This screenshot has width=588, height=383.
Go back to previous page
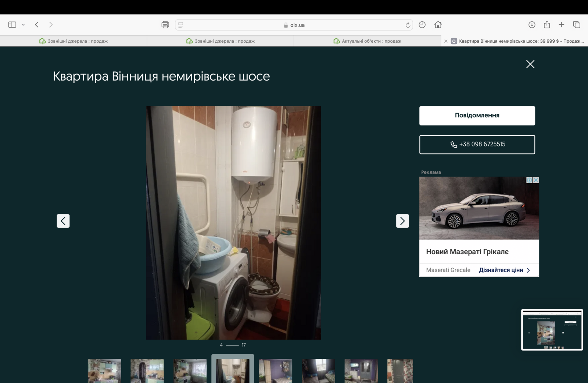click(x=37, y=25)
